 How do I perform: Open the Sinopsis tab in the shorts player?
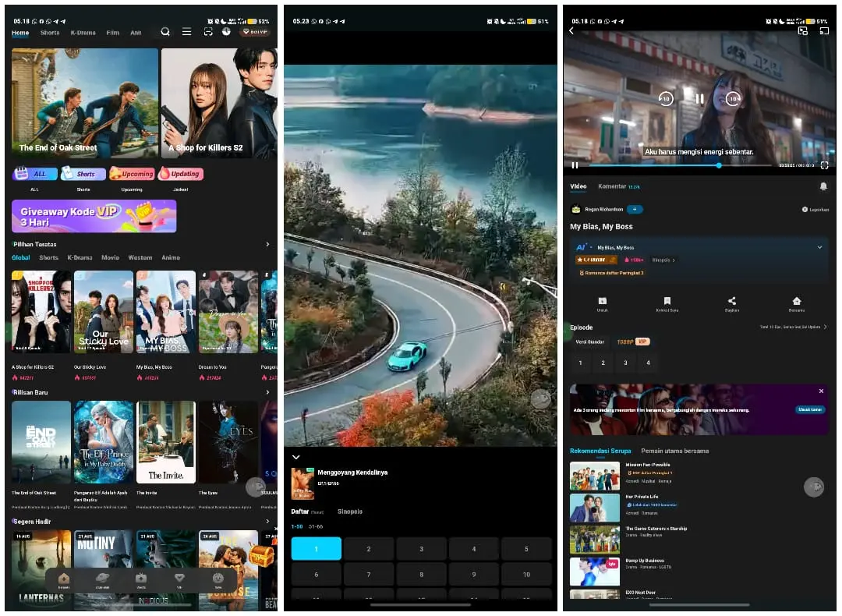point(349,512)
